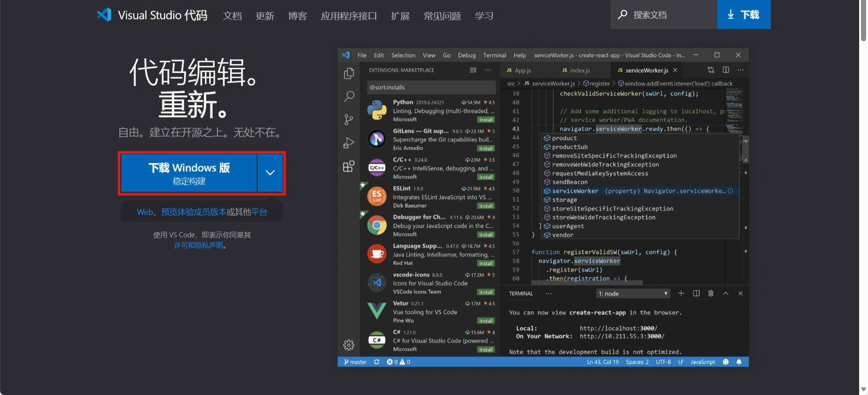The height and width of the screenshot is (395, 868).
Task: Open the 文档 navigation link
Action: pos(232,16)
